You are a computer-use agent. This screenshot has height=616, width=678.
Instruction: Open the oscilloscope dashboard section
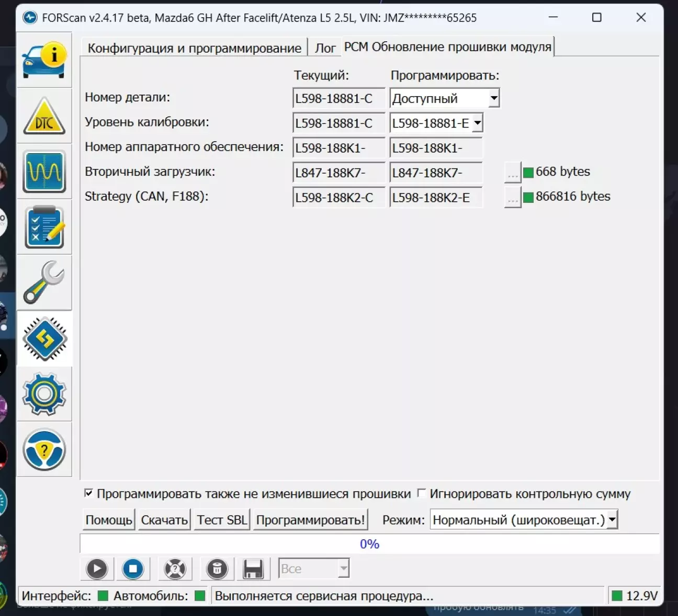coord(44,172)
